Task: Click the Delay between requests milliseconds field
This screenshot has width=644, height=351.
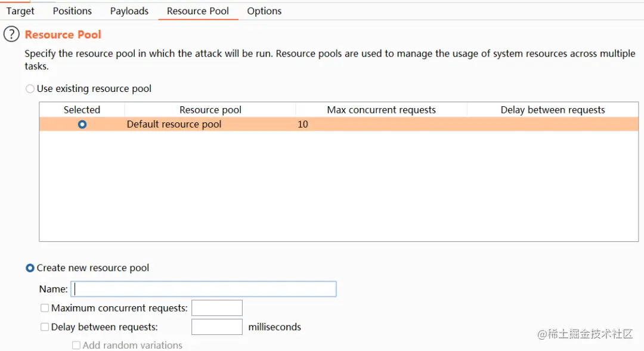Action: (217, 327)
